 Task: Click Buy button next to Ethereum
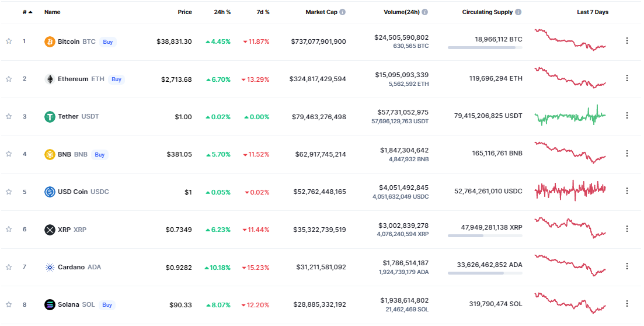[116, 79]
